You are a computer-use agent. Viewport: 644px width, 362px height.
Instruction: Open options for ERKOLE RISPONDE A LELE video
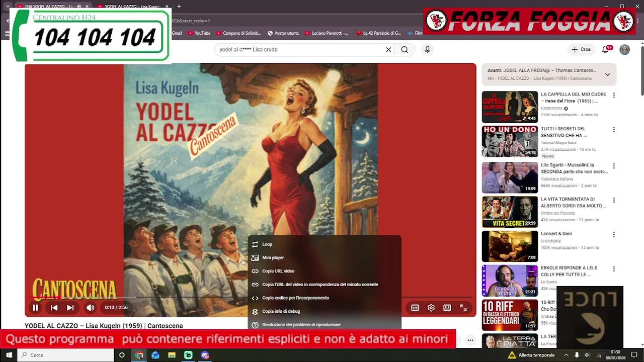coord(613,269)
